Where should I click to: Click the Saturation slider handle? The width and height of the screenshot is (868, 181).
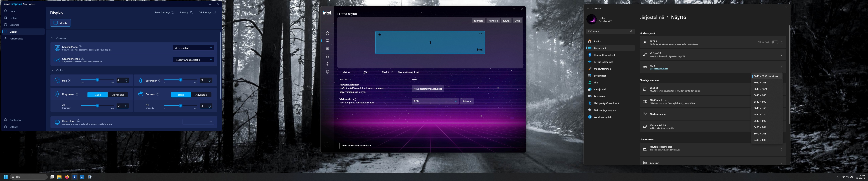click(181, 80)
